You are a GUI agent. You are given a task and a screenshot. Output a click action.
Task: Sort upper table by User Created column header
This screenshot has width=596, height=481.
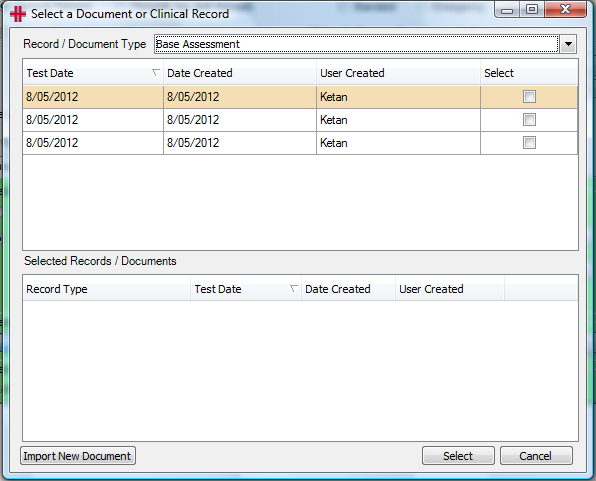coord(398,73)
